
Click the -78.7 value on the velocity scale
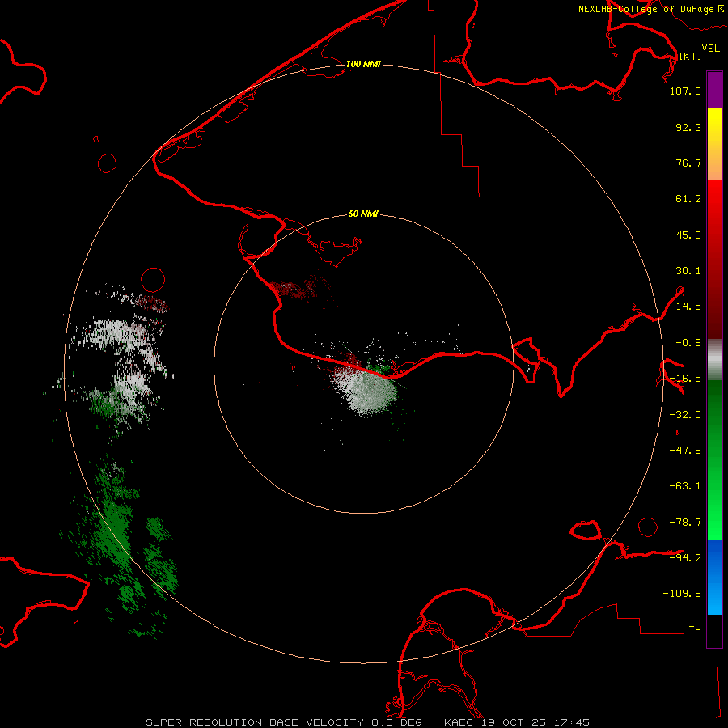[x=685, y=523]
